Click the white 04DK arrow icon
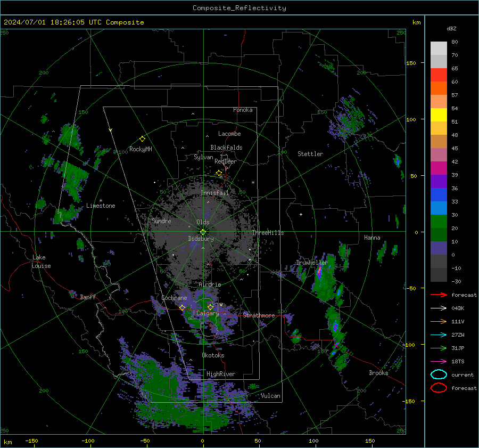The image size is (479, 448). [x=439, y=308]
